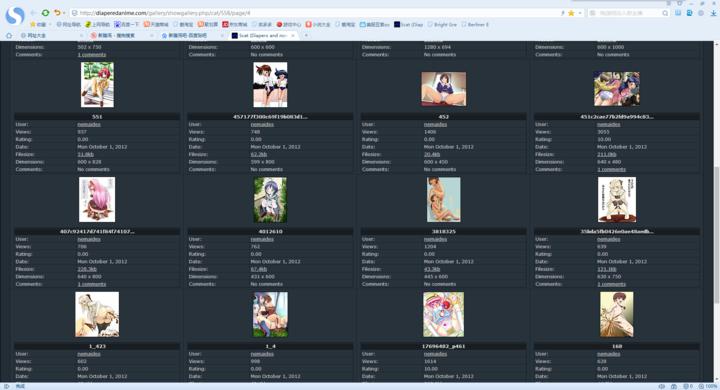Switch to the 网址大全 tab
The width and height of the screenshot is (720, 390).
pos(51,35)
